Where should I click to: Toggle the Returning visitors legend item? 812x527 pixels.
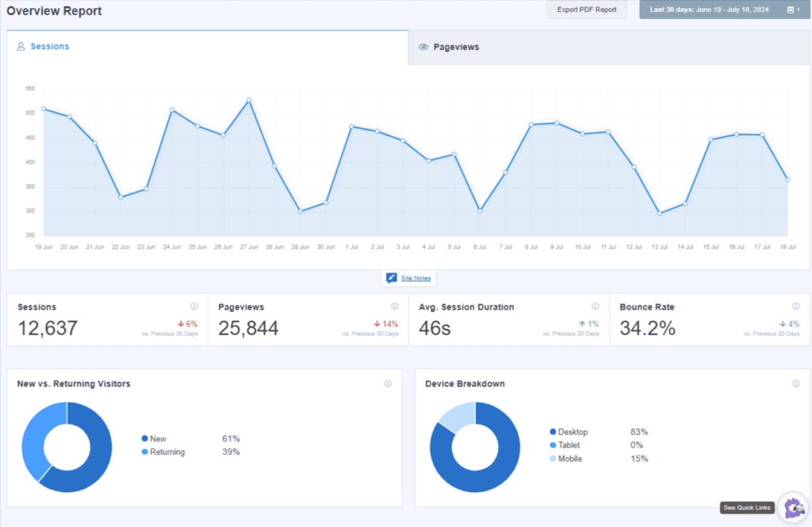[167, 452]
